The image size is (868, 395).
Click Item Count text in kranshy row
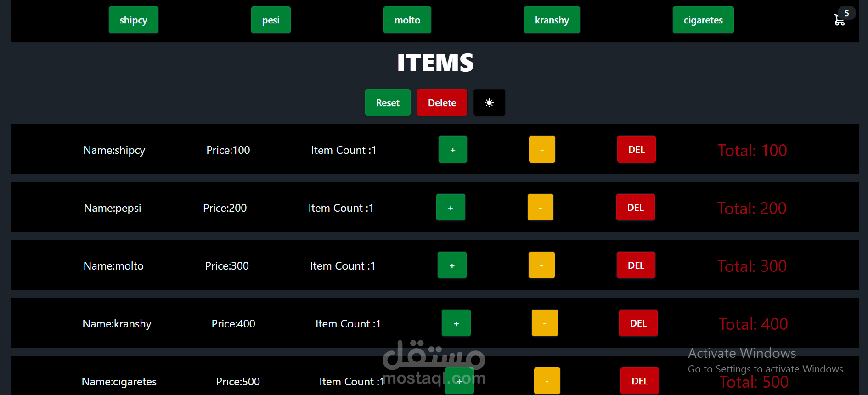(x=348, y=324)
